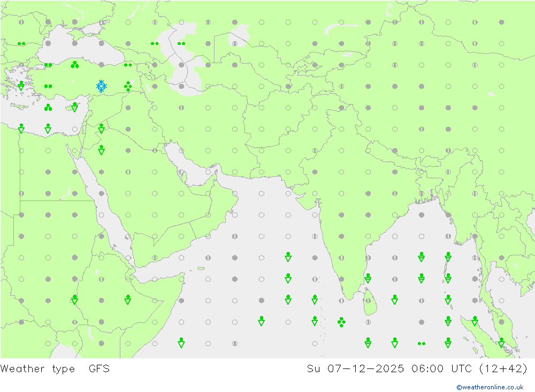
Task: Click the lone shower symbol off the Somali coast
Action: point(181,343)
